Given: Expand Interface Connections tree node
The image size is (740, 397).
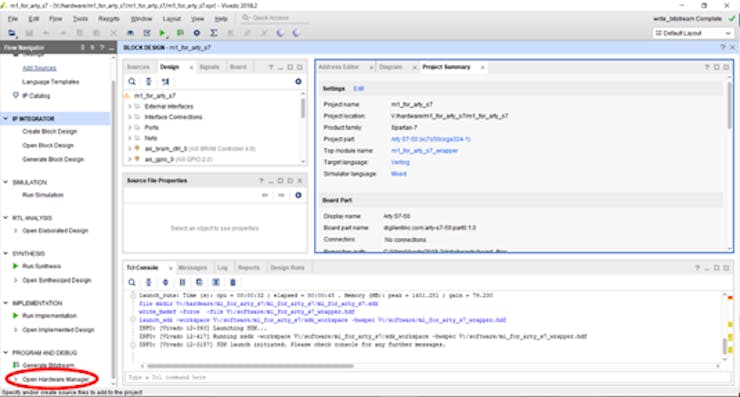Looking at the screenshot, I should coord(130,117).
